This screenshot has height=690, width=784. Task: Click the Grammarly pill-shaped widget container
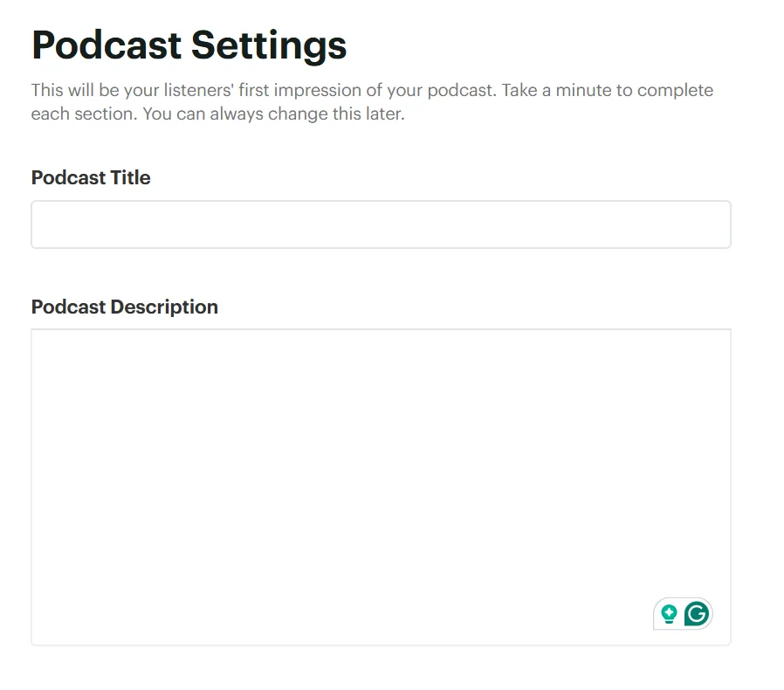click(x=683, y=613)
